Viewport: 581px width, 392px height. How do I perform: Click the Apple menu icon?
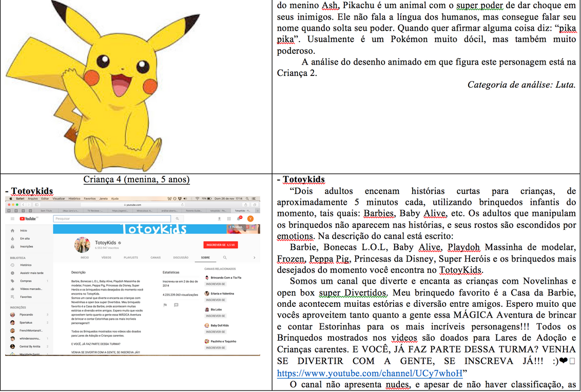pos(11,199)
